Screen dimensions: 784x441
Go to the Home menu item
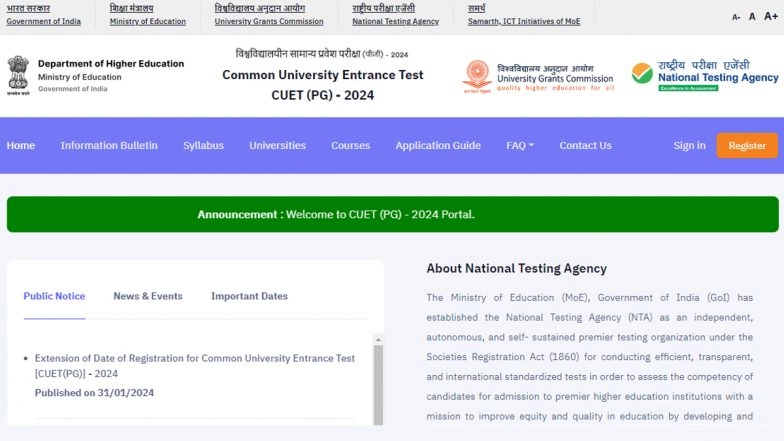[20, 146]
